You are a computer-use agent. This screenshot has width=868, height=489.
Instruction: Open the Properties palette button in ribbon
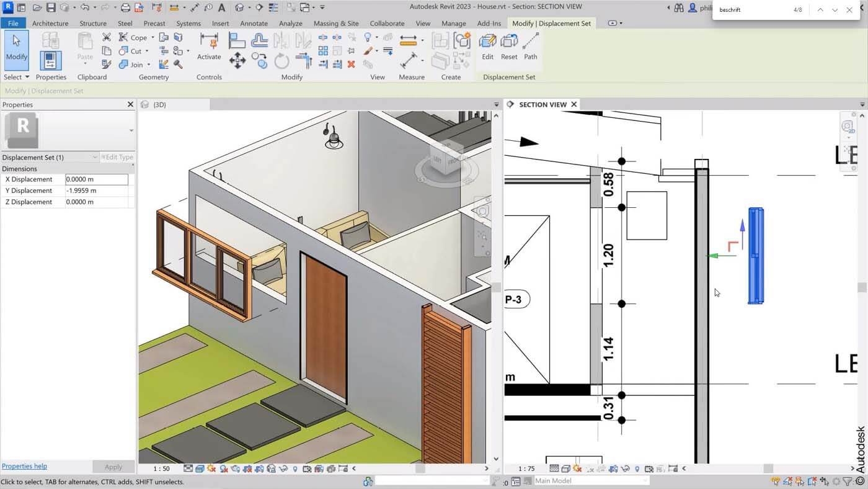pos(50,61)
